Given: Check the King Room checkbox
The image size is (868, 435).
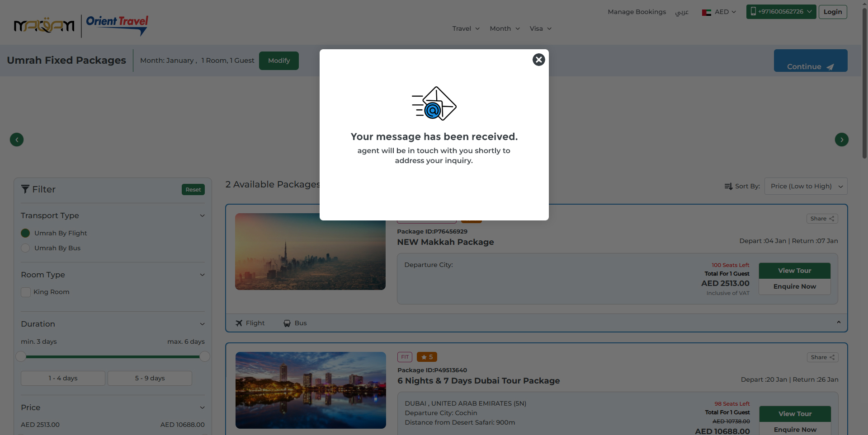Looking at the screenshot, I should pyautogui.click(x=26, y=292).
